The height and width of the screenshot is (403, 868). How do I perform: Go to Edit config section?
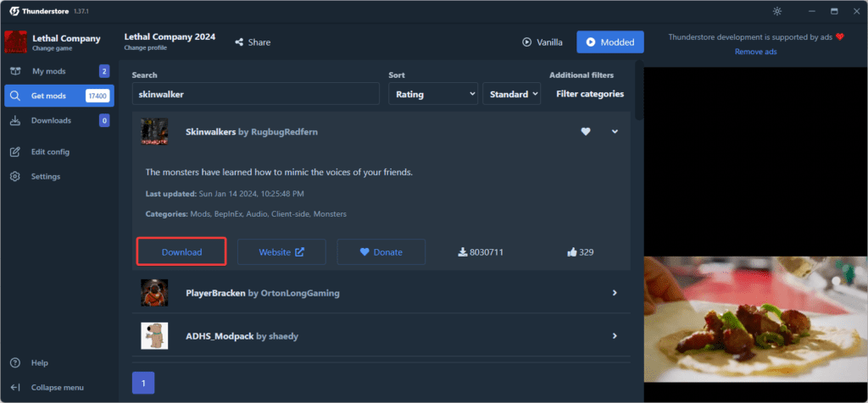coord(50,152)
